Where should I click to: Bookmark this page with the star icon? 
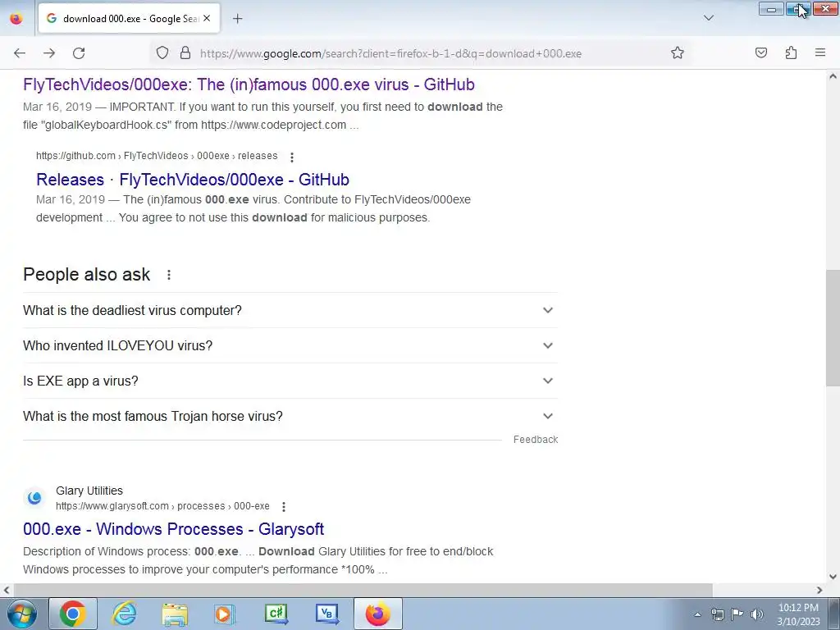pyautogui.click(x=677, y=52)
